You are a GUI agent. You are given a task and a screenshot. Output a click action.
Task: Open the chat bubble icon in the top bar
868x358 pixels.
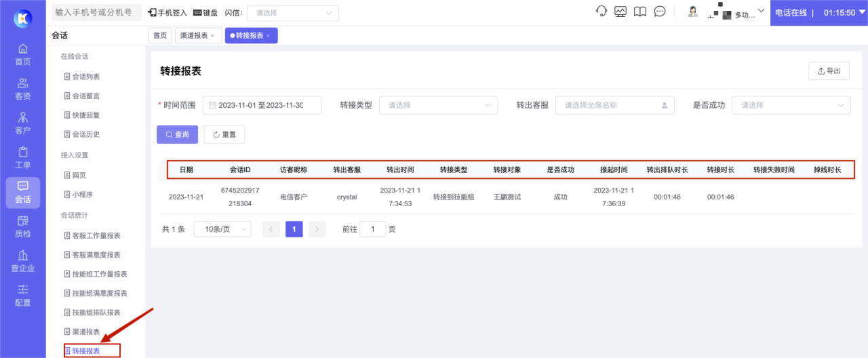(x=660, y=12)
